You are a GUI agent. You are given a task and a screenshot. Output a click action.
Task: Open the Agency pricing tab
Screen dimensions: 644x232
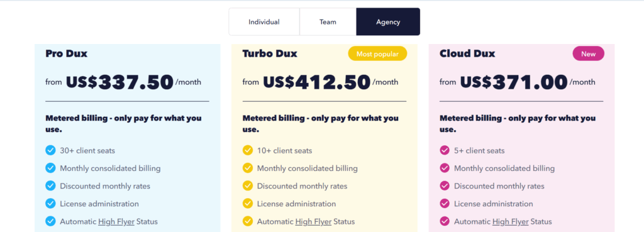pos(388,22)
